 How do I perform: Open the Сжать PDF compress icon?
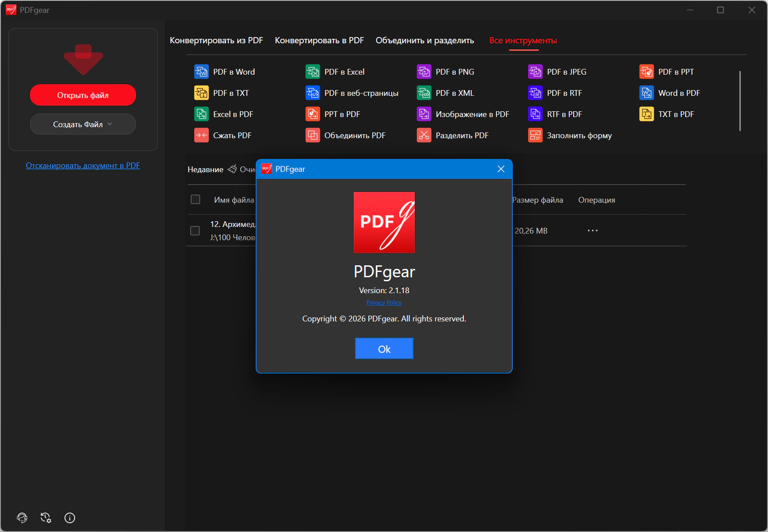click(x=201, y=135)
